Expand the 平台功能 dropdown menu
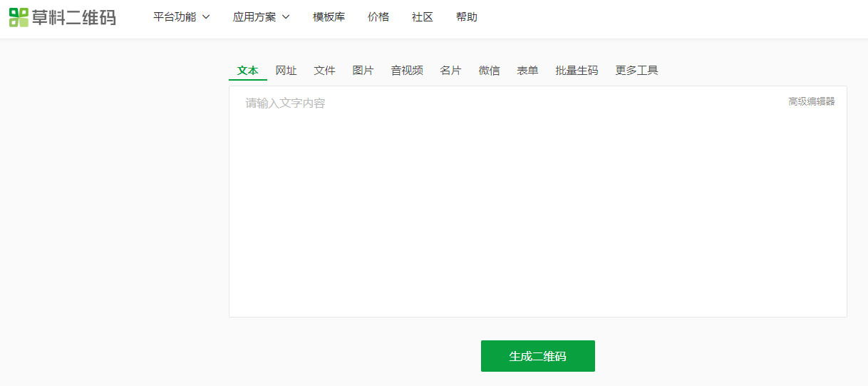This screenshot has height=386, width=868. click(x=181, y=17)
